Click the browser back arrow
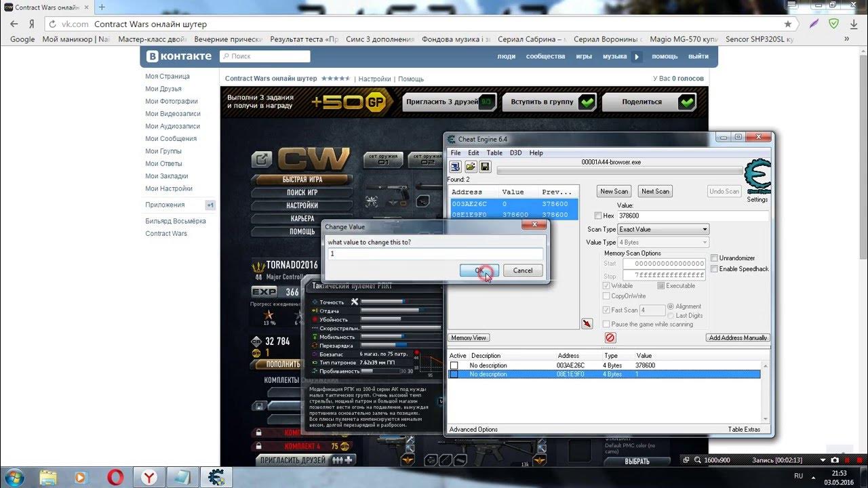The height and width of the screenshot is (488, 868). 14,24
